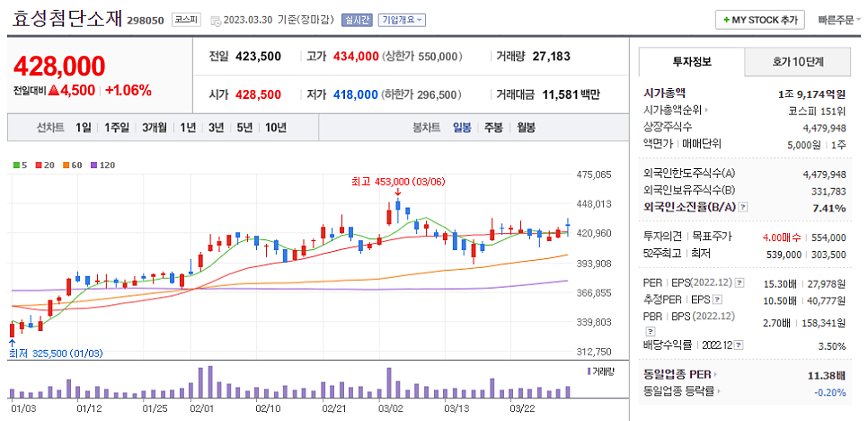Click the 고가 value 434,000
Image resolution: width=868 pixels, height=421 pixels.
[356, 57]
